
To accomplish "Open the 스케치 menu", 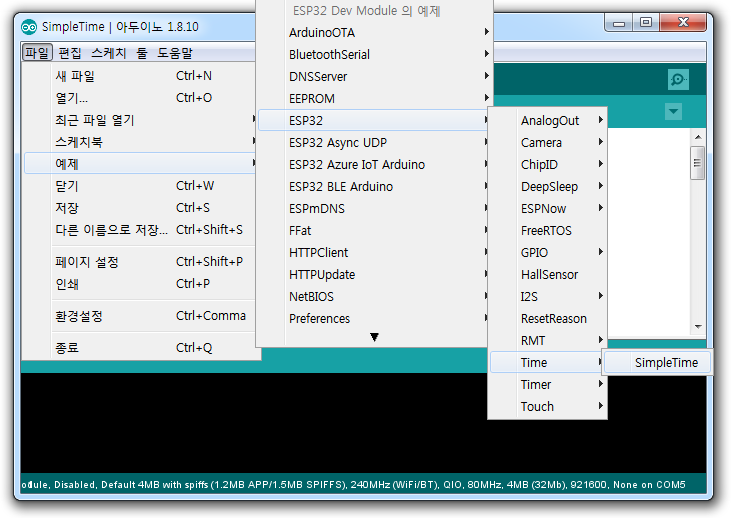I will click(109, 52).
